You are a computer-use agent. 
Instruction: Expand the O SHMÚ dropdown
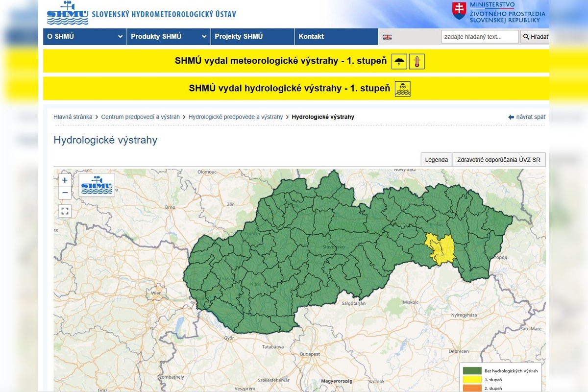coord(84,36)
